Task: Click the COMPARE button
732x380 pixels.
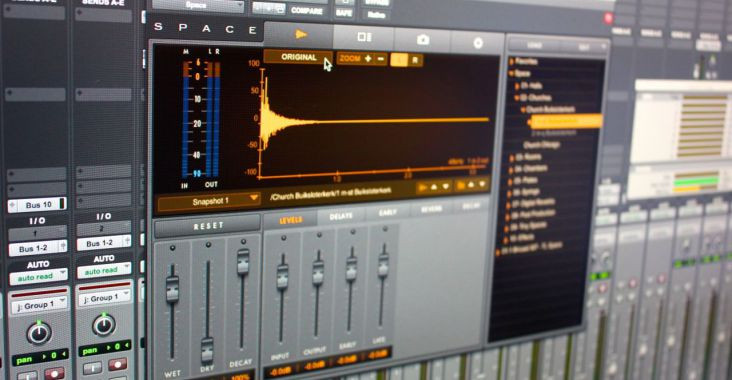Action: click(306, 11)
